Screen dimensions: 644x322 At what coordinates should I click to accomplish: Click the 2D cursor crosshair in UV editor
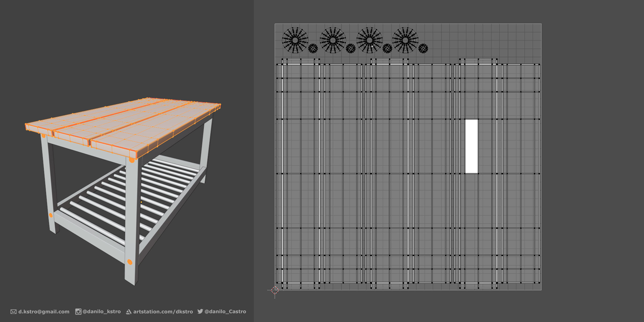tap(275, 290)
